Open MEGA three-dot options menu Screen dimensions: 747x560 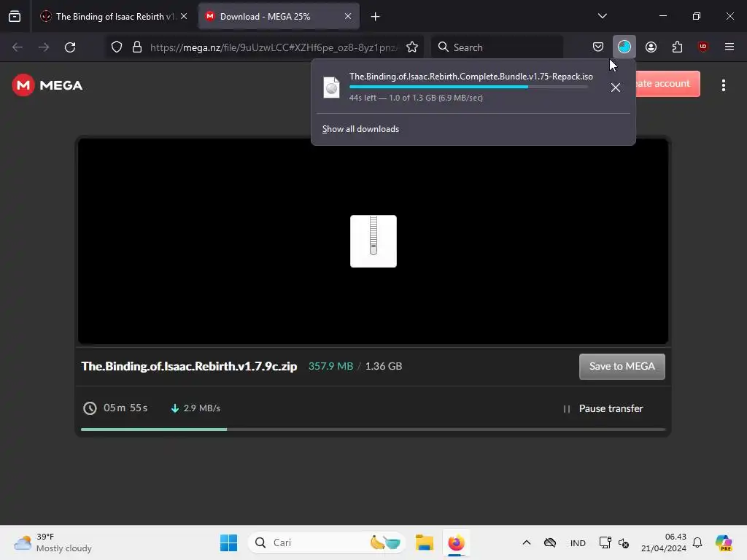point(723,85)
